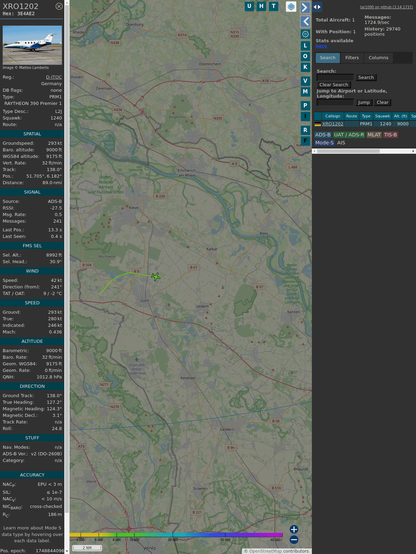
Task: Click the T button on the map toolbar
Action: click(274, 6)
